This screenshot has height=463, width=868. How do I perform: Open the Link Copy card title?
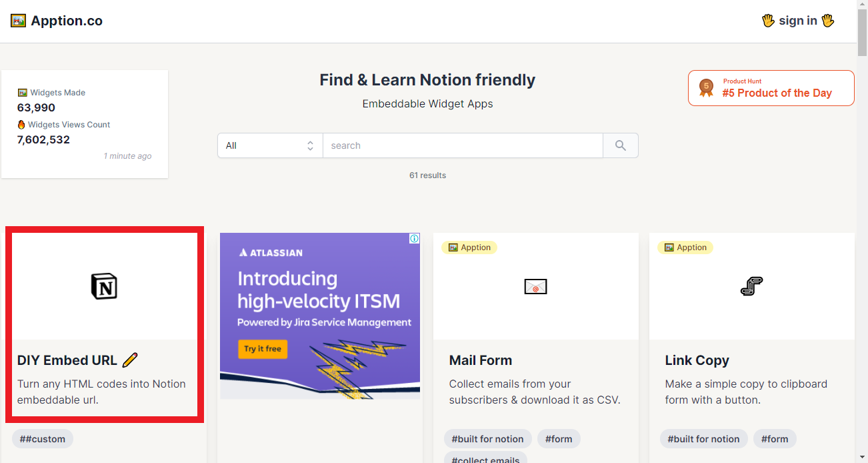[697, 360]
